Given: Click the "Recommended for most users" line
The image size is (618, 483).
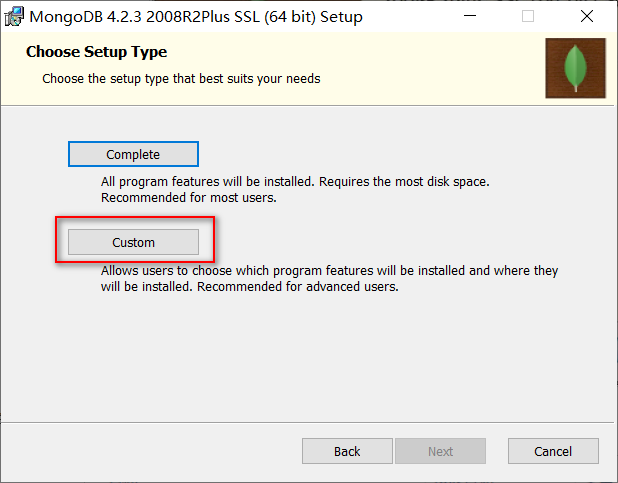Looking at the screenshot, I should (189, 198).
